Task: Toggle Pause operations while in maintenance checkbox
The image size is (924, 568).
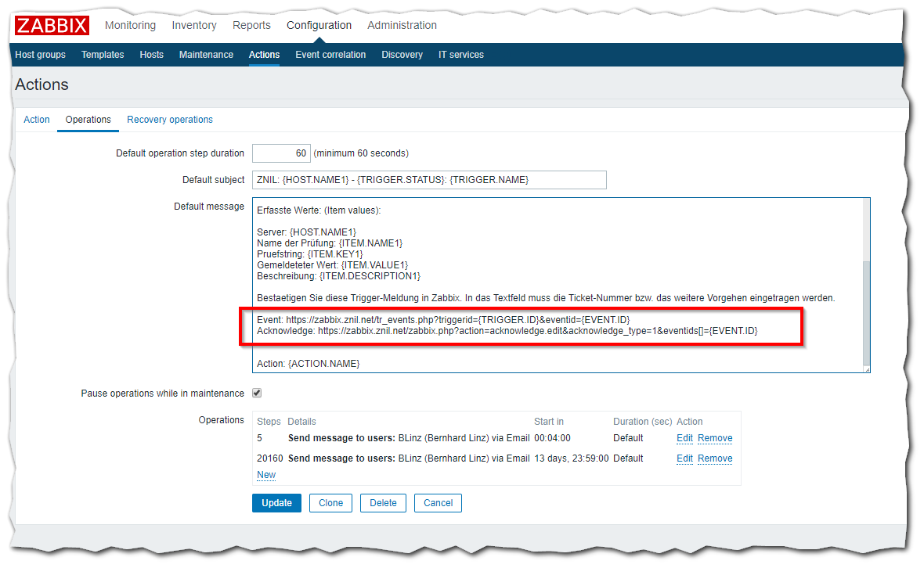Action: tap(257, 394)
